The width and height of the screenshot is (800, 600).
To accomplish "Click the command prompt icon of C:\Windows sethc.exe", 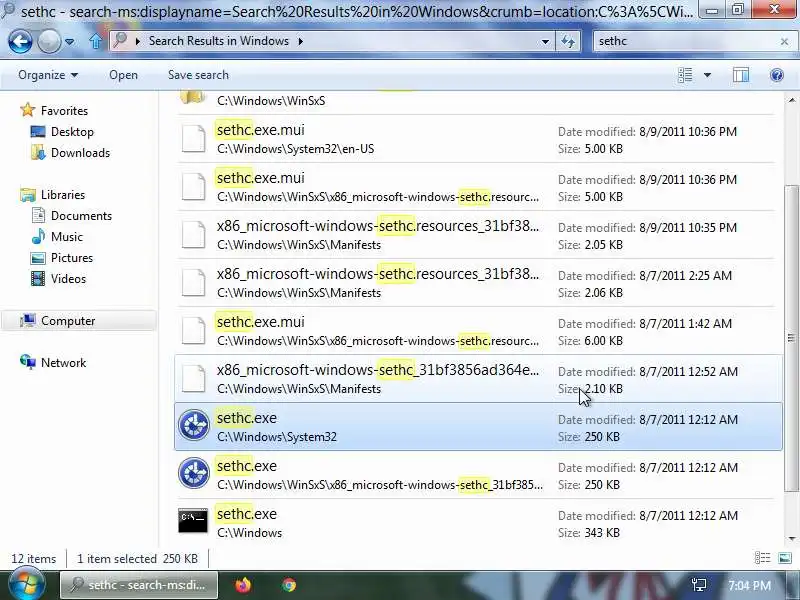I will pyautogui.click(x=193, y=520).
